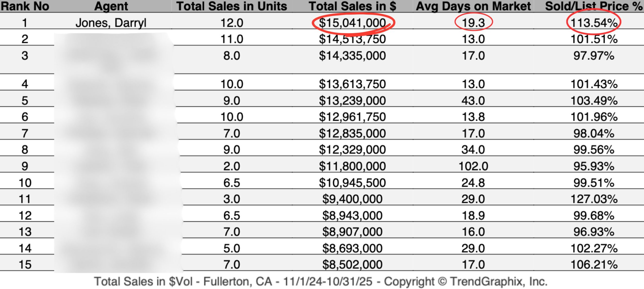
Task: Select the Agent column header
Action: coord(111,6)
